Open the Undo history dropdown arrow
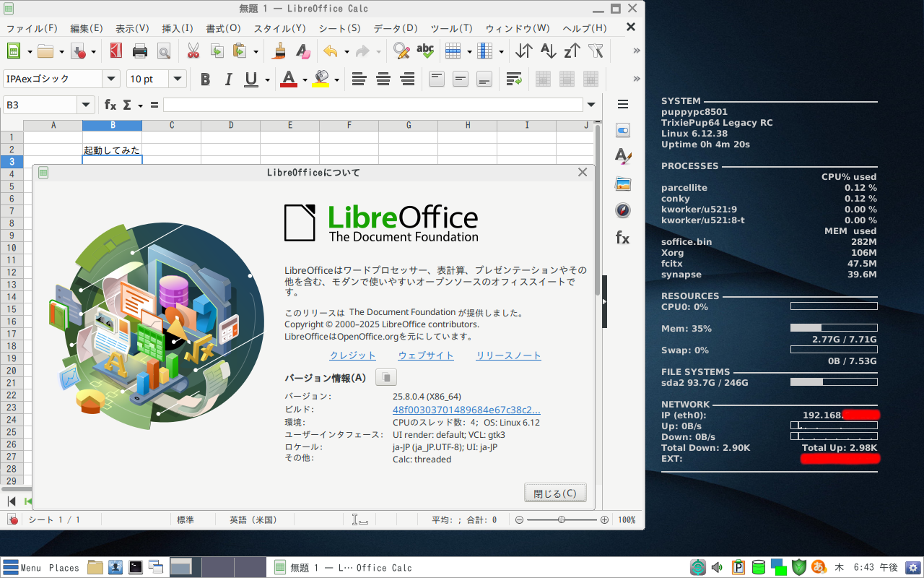Image resolution: width=924 pixels, height=578 pixels. [x=346, y=51]
